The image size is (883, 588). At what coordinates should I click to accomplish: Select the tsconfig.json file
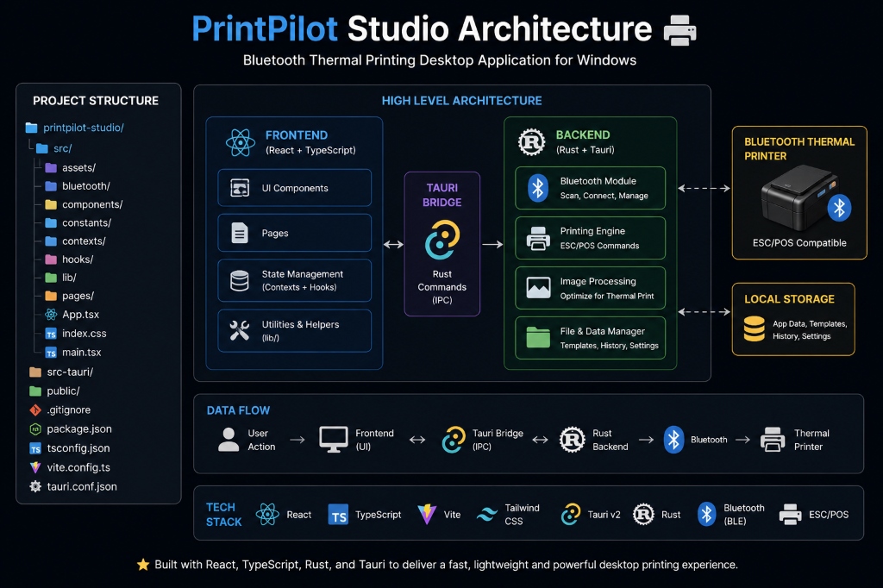click(70, 448)
